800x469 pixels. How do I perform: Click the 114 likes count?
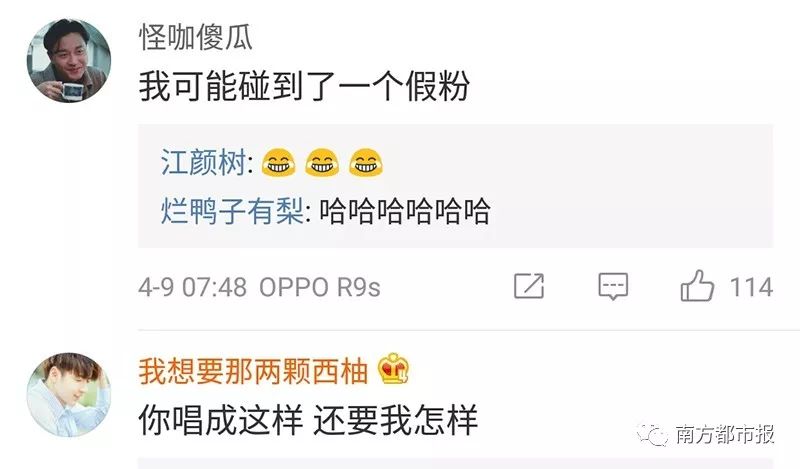pyautogui.click(x=751, y=287)
